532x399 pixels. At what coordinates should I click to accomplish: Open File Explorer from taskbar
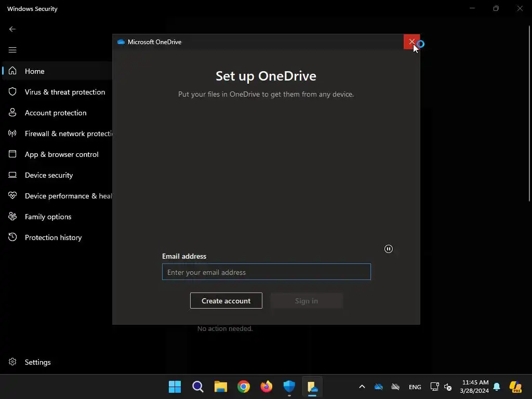pos(220,387)
